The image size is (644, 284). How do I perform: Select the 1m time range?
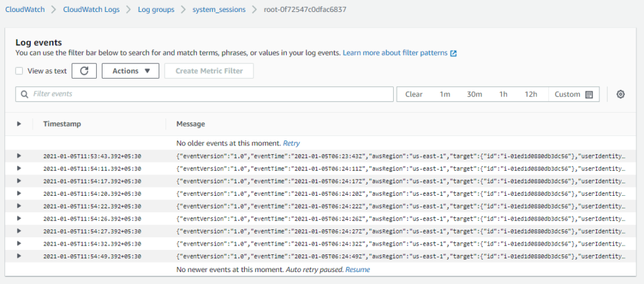445,94
